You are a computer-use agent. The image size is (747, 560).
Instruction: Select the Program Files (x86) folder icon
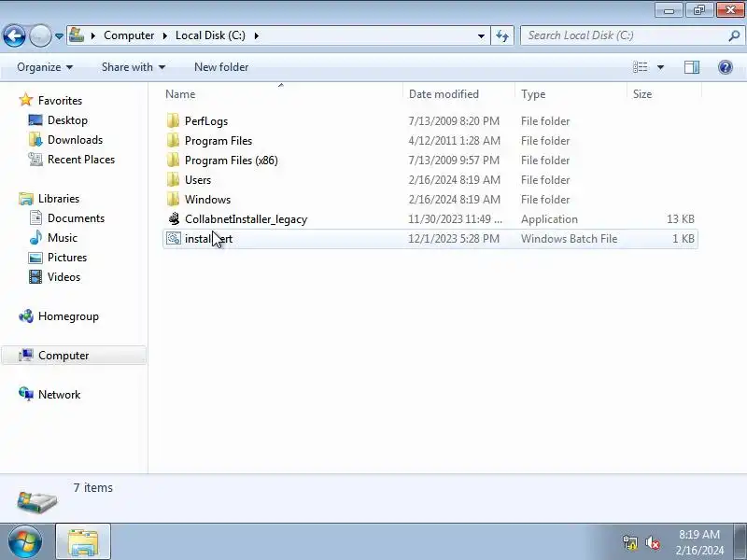click(x=174, y=160)
